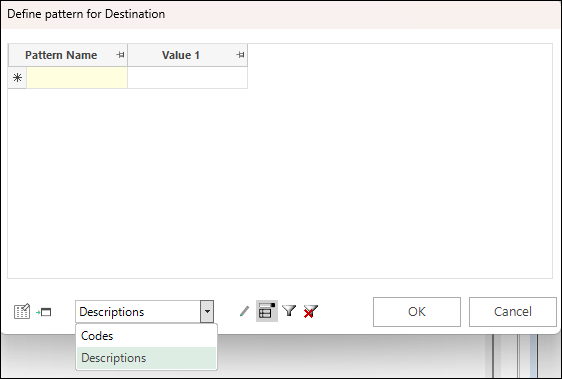Viewport: 562px width, 379px height.
Task: Pin the Value 1 column
Action: pyautogui.click(x=240, y=55)
